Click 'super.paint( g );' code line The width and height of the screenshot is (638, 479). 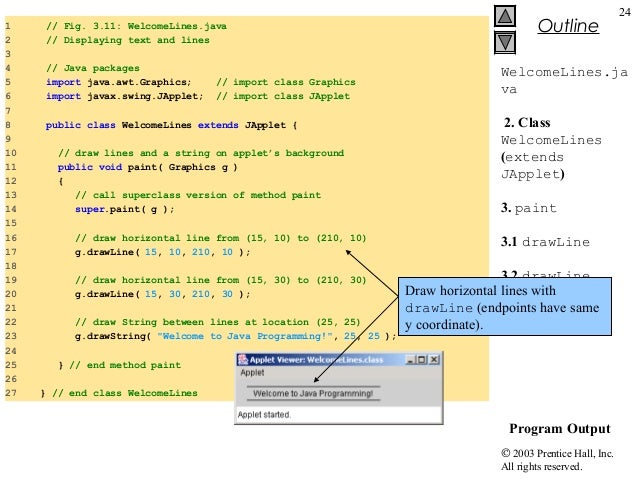[x=125, y=209]
